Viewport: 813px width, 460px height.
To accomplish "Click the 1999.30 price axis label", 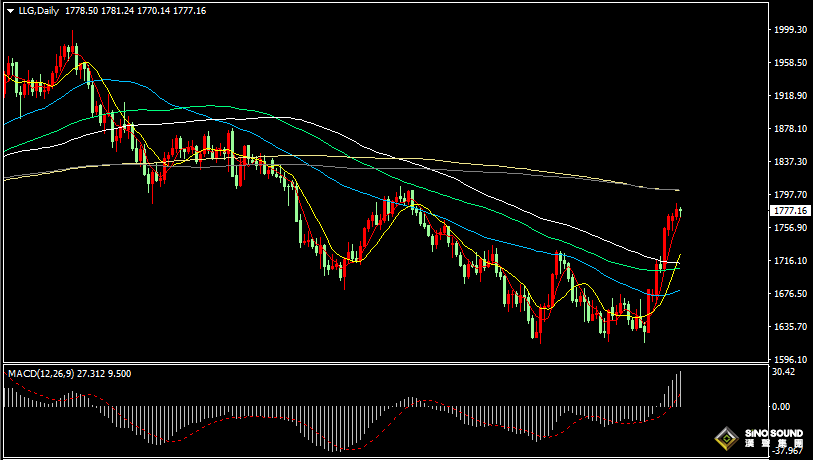I will click(790, 30).
